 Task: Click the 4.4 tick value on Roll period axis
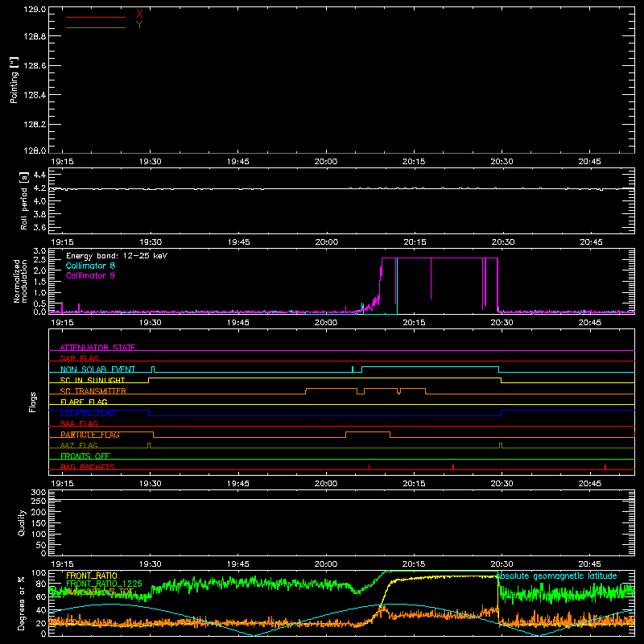(39, 175)
